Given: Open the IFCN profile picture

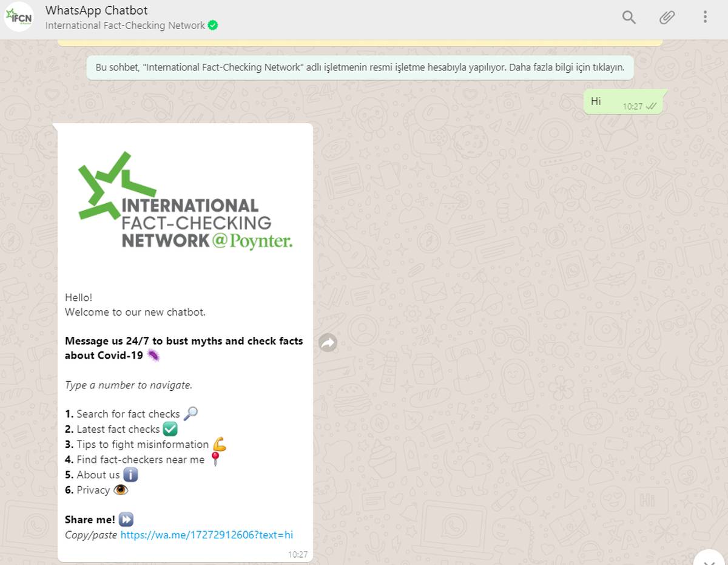Looking at the screenshot, I should [x=19, y=17].
